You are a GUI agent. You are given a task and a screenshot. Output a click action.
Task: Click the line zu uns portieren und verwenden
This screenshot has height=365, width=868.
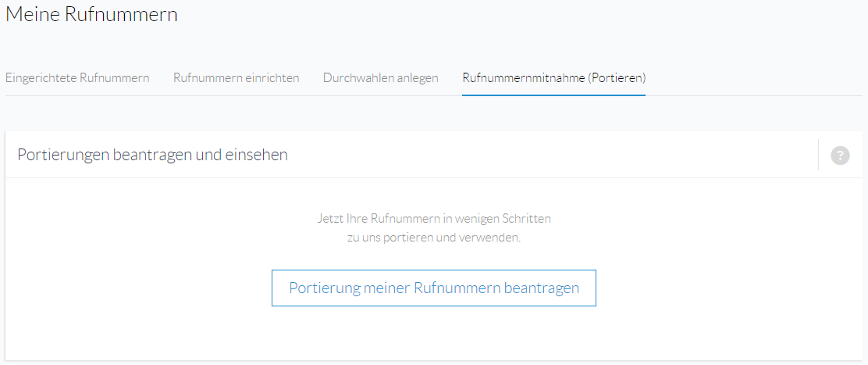click(x=434, y=238)
